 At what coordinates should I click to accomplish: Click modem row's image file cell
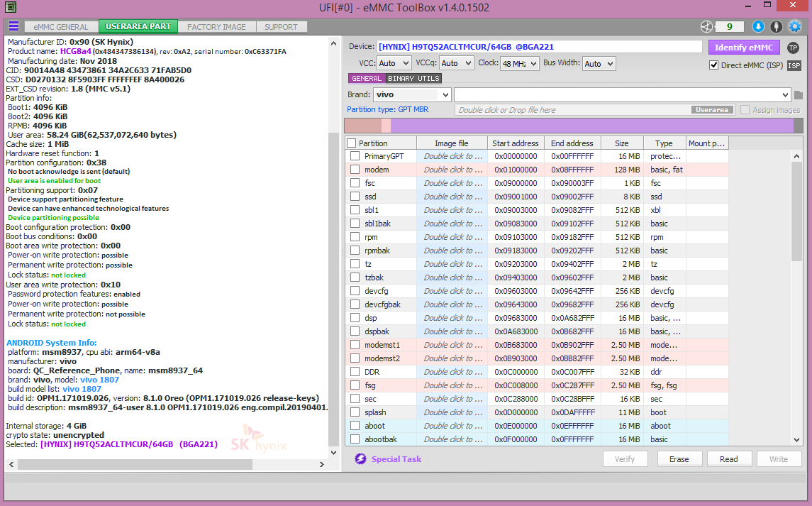(x=452, y=170)
